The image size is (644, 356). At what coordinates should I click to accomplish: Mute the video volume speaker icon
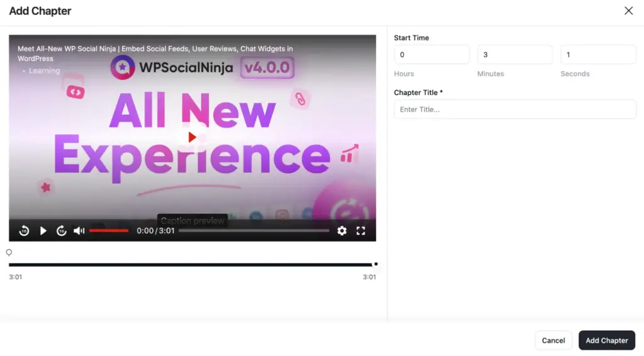79,231
